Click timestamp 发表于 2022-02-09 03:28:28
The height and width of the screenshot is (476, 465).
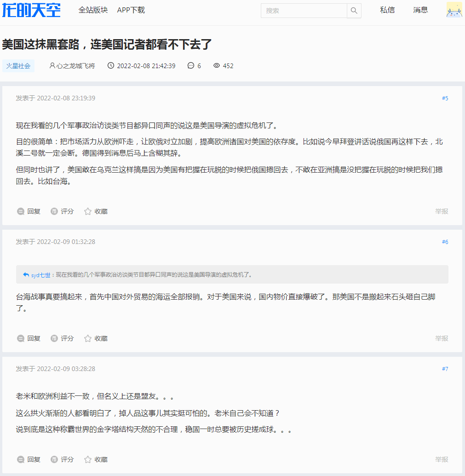(56, 369)
